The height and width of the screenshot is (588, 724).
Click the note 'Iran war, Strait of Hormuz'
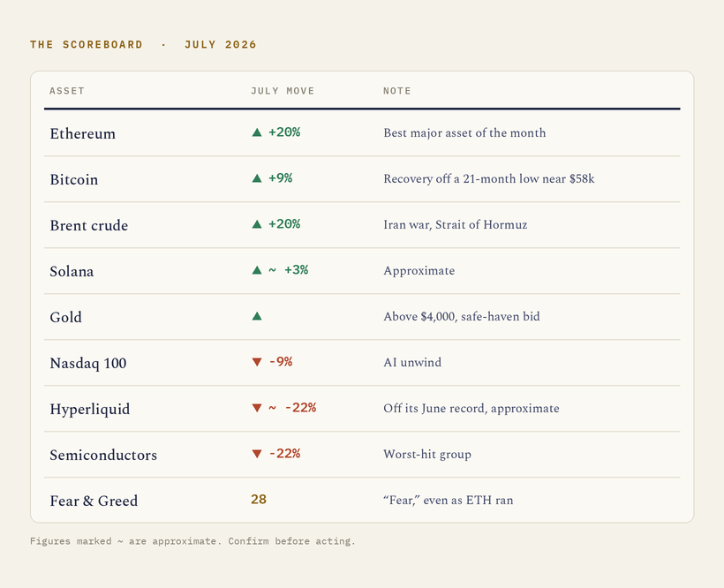point(456,225)
